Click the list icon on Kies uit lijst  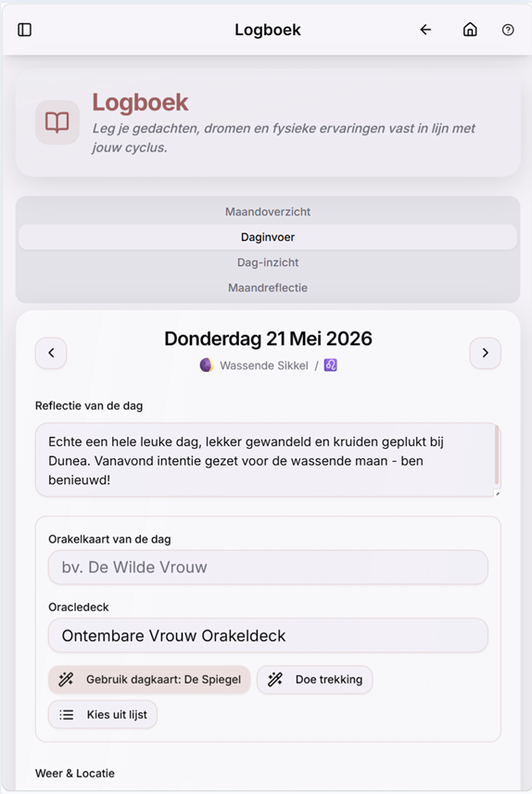point(67,714)
